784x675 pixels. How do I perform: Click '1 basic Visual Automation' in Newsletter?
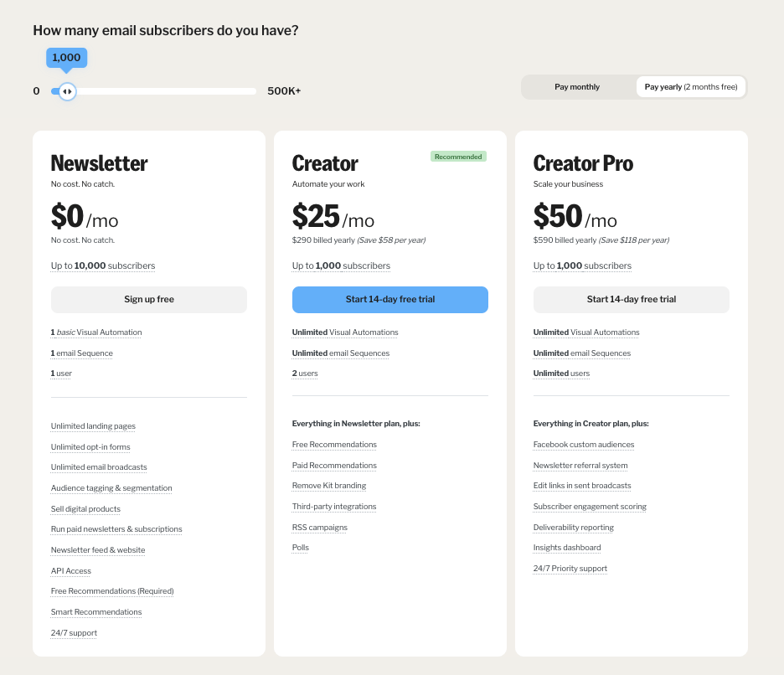(96, 332)
